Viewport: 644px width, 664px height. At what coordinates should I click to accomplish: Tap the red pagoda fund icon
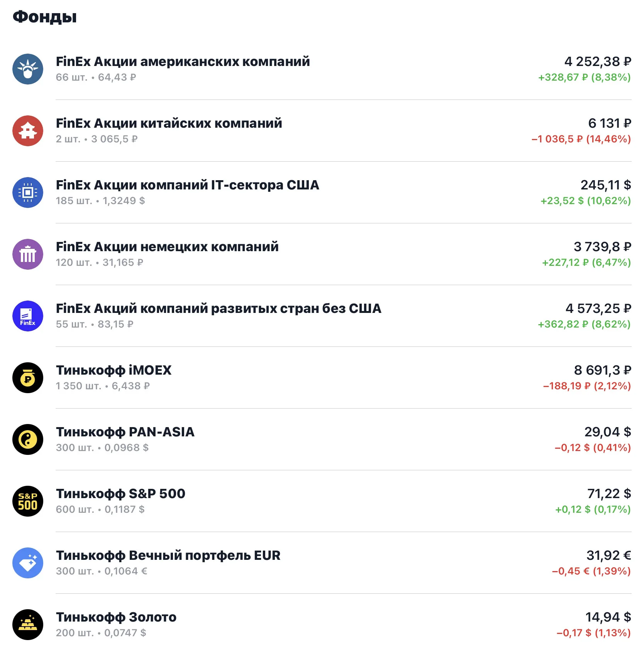[28, 131]
